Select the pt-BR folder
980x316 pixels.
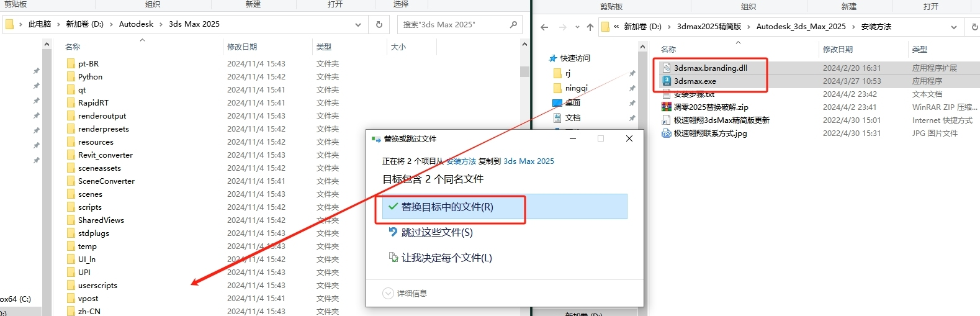tap(88, 63)
